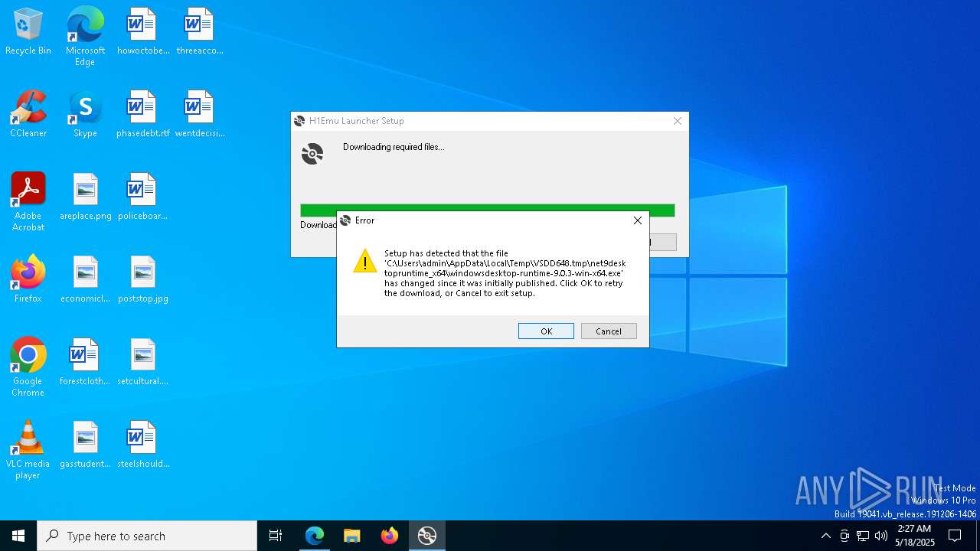The height and width of the screenshot is (551, 980).
Task: Open the Microsoft Edge desktop shortcut
Action: (85, 36)
